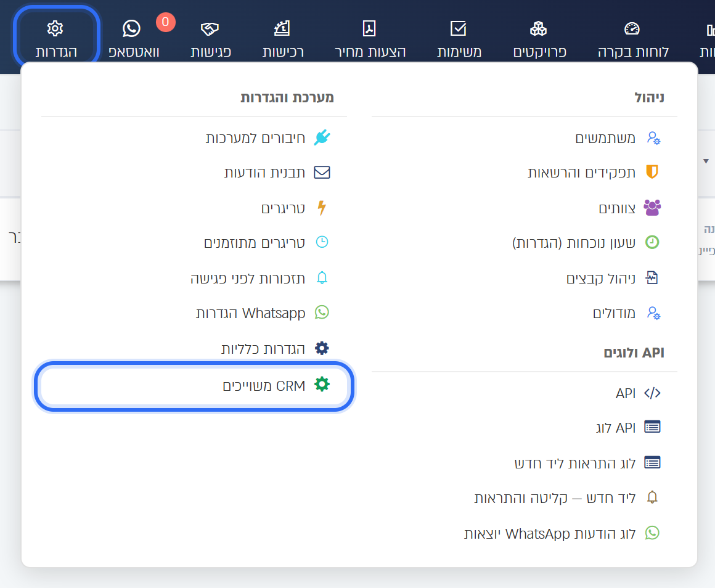Click the bell icon beside תזכורות לפני פגישה

tap(322, 277)
